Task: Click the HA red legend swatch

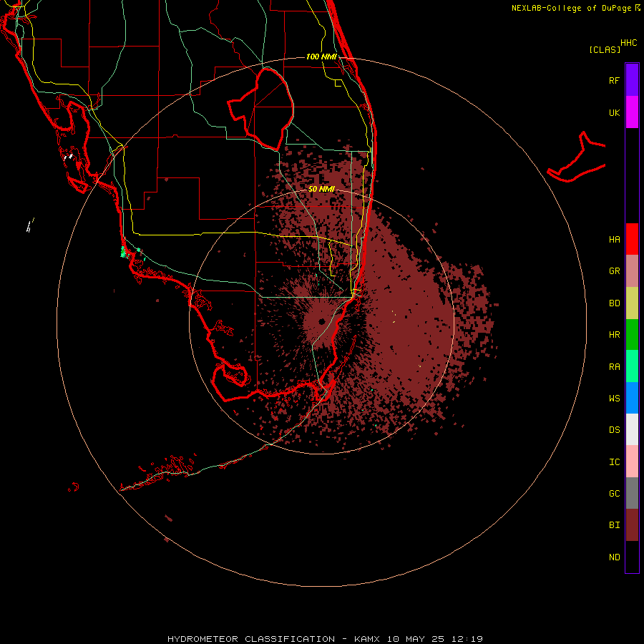Action: [x=632, y=239]
